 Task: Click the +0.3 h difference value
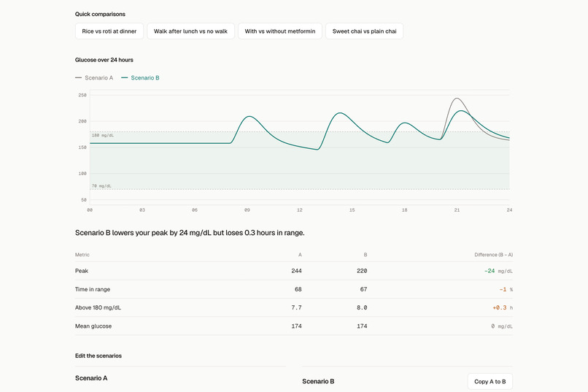point(503,307)
